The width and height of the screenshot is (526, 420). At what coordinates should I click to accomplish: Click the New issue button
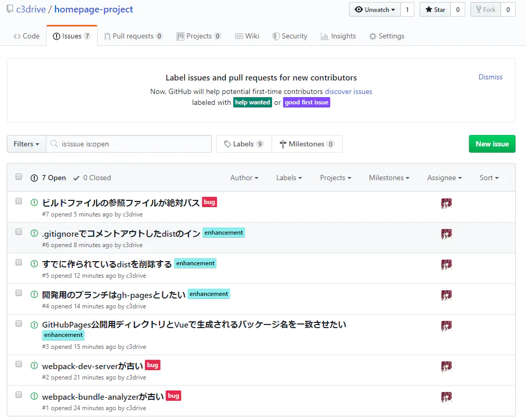tap(492, 144)
